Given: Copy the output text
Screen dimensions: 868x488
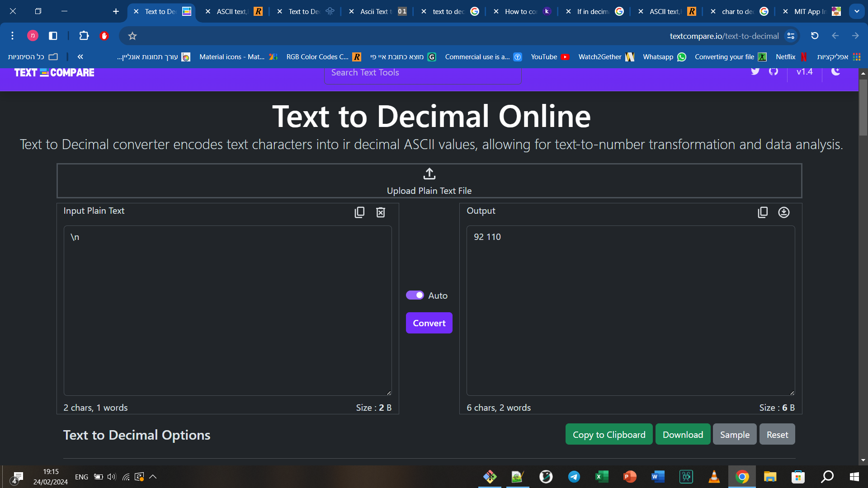Looking at the screenshot, I should tap(763, 212).
